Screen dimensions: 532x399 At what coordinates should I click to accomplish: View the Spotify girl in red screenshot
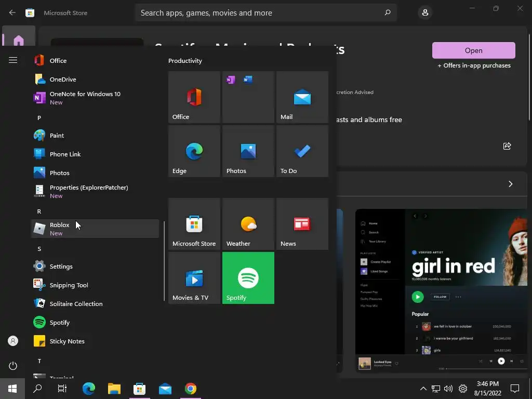[441, 291]
